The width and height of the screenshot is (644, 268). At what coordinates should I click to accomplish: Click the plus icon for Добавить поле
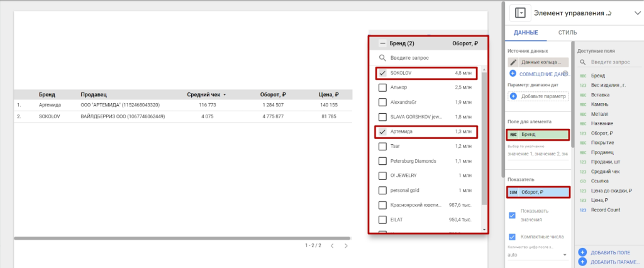(x=582, y=252)
